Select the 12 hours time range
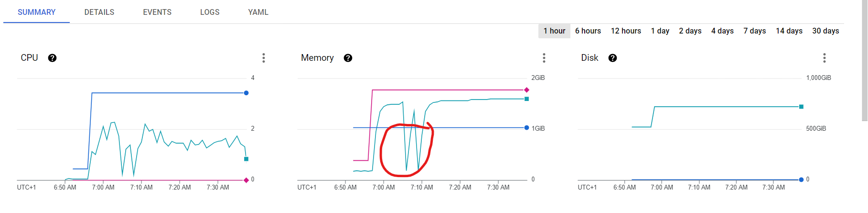Screen dimensions: 868x213 coord(626,31)
